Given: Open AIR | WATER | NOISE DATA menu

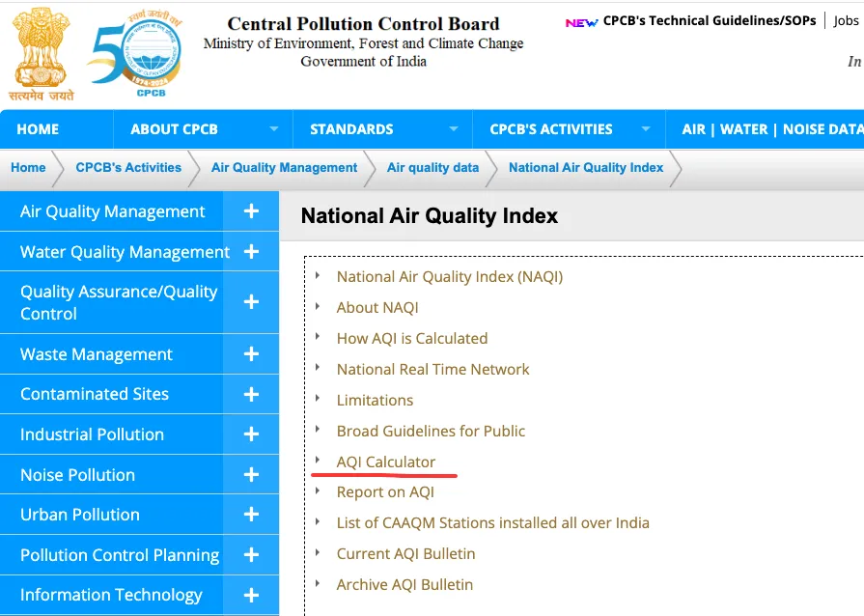Looking at the screenshot, I should [771, 129].
